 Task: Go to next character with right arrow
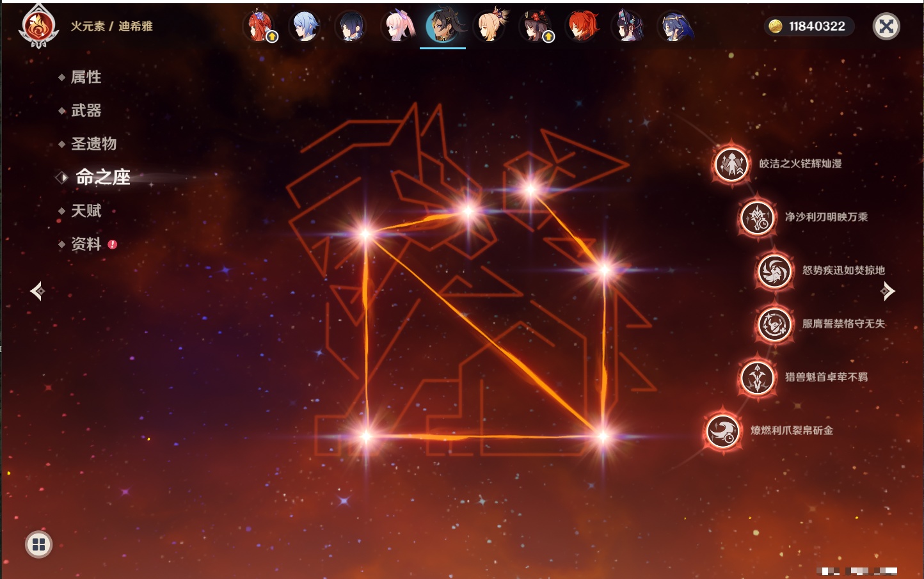pos(887,291)
